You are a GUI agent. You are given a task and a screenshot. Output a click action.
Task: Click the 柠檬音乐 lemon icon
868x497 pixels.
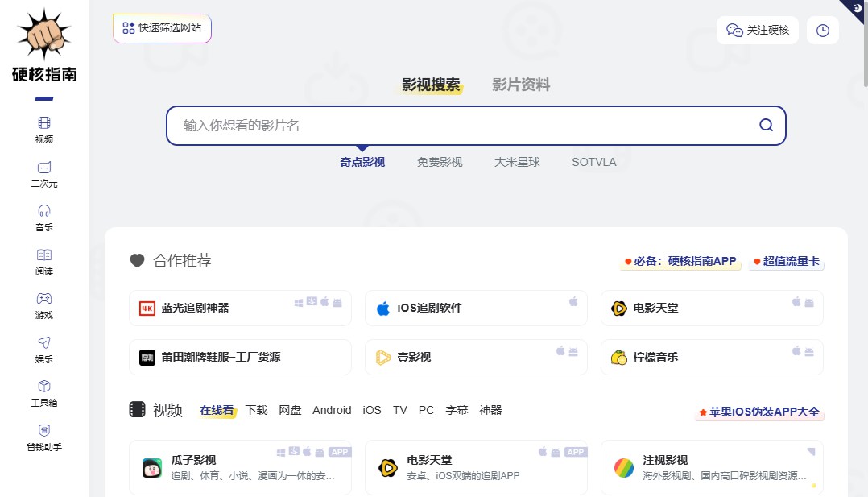[619, 358]
